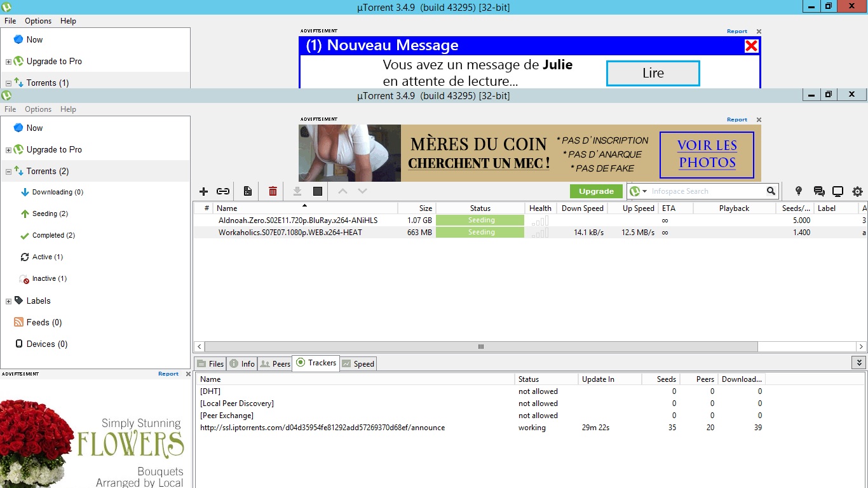Select Seeding (2) in the sidebar

point(50,213)
